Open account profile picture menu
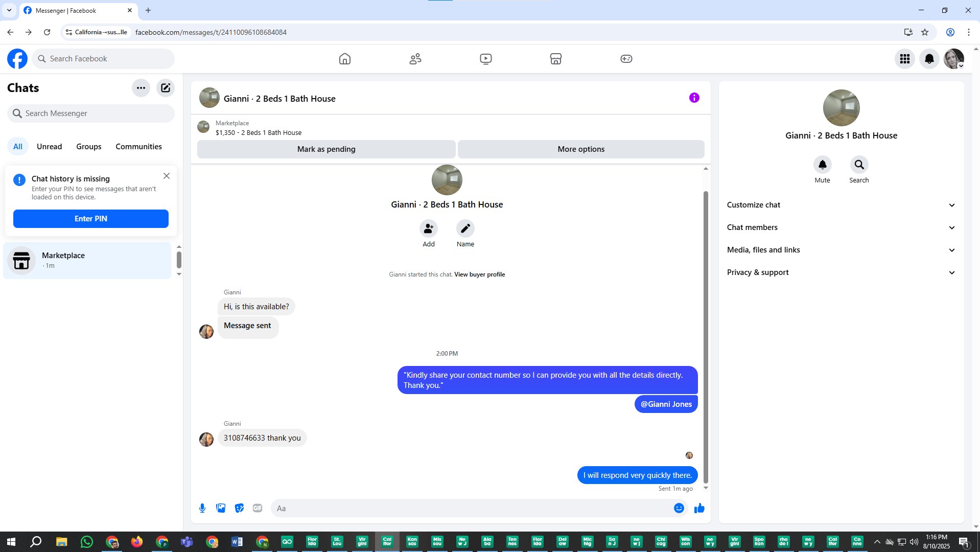 [x=954, y=59]
